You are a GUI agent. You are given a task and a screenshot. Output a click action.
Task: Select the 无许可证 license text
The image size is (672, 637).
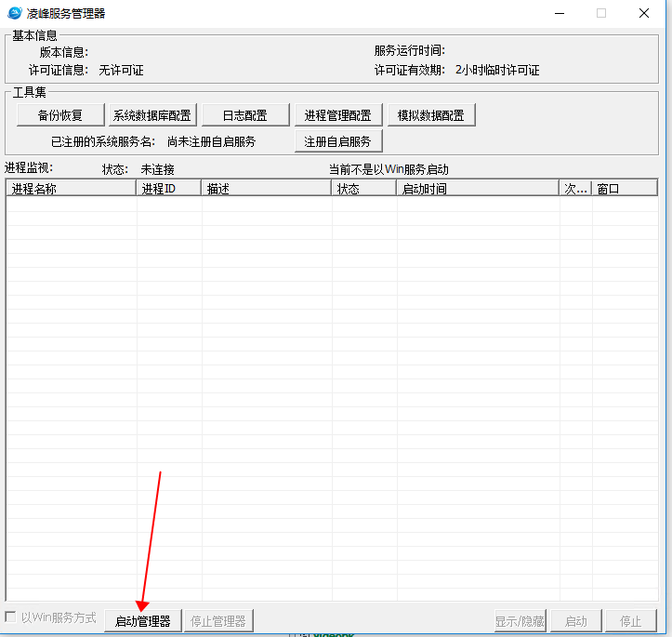pos(121,70)
